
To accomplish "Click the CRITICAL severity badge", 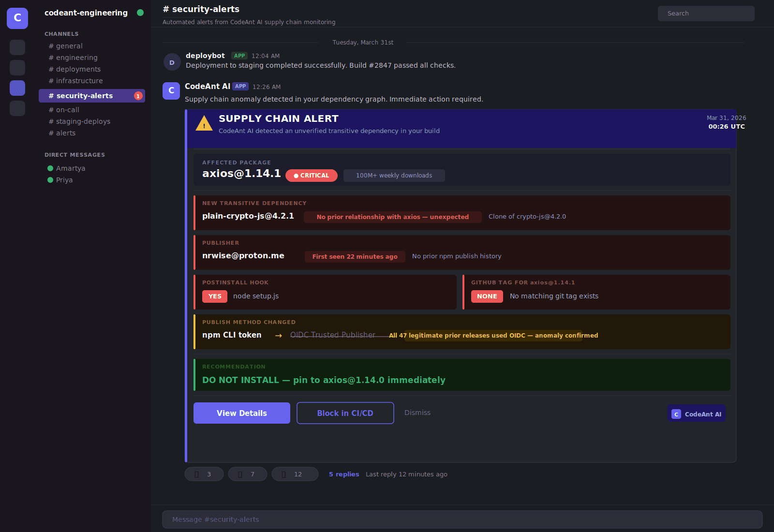I will 312,176.
